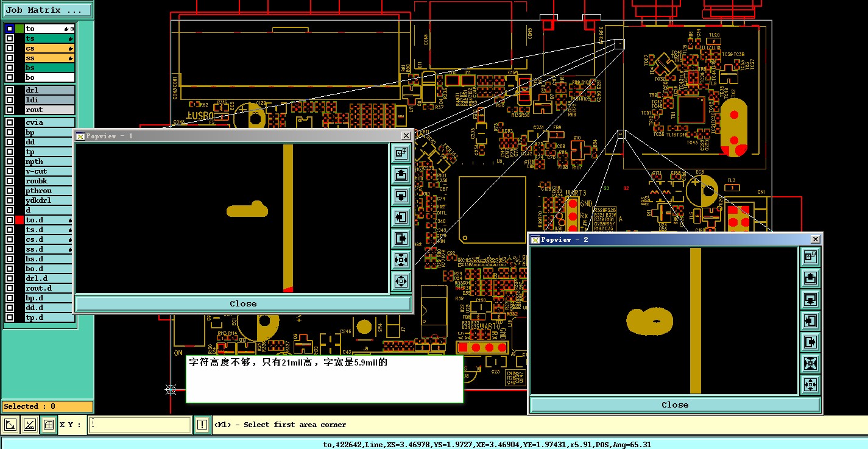Pan up in Popview - 2
This screenshot has height=449, width=868.
(x=810, y=278)
